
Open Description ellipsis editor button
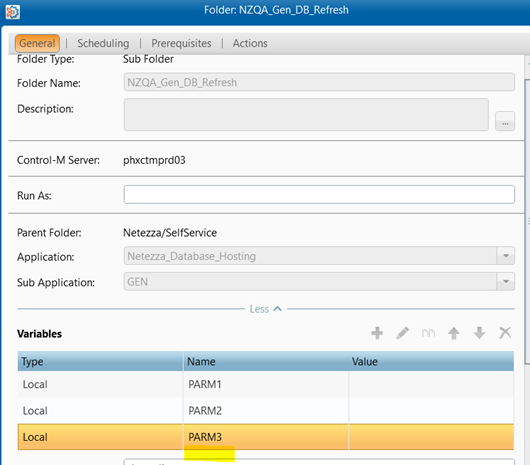coord(505,121)
